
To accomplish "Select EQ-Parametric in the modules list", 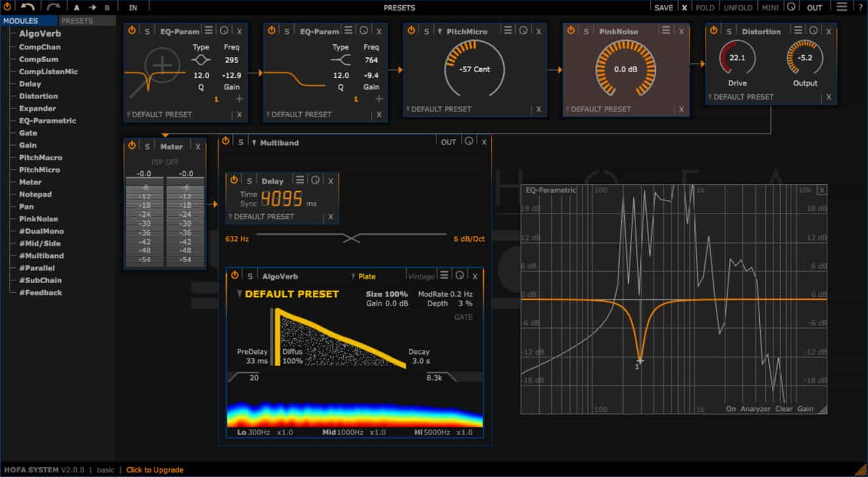I will pos(47,121).
